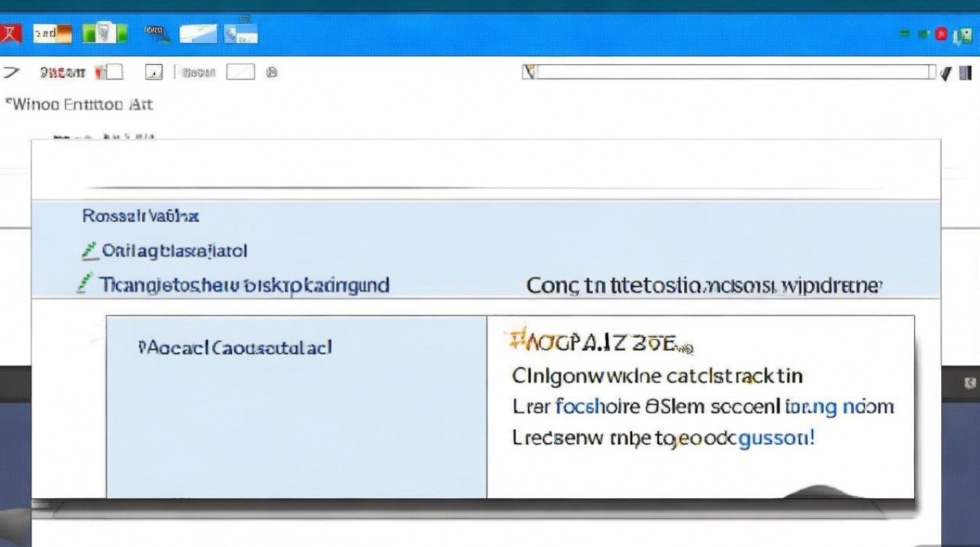
Task: Select the first green-pencil item under the Rossalr heading
Action: tap(175, 252)
